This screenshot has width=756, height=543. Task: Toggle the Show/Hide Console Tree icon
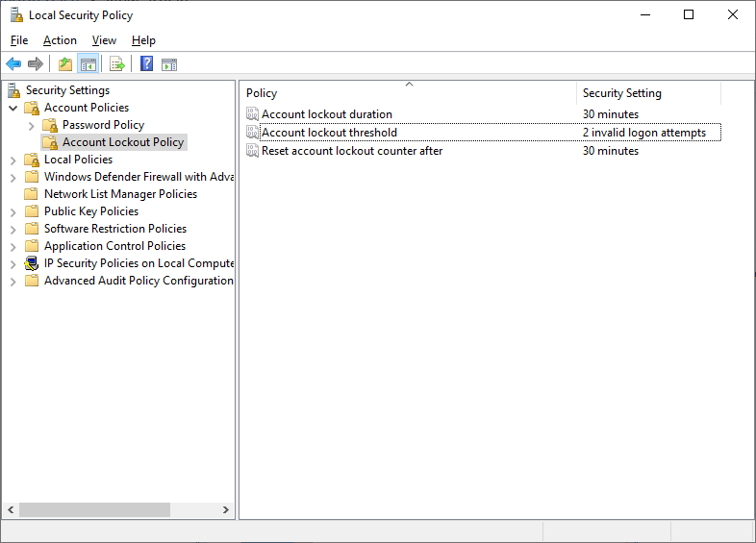coord(88,63)
